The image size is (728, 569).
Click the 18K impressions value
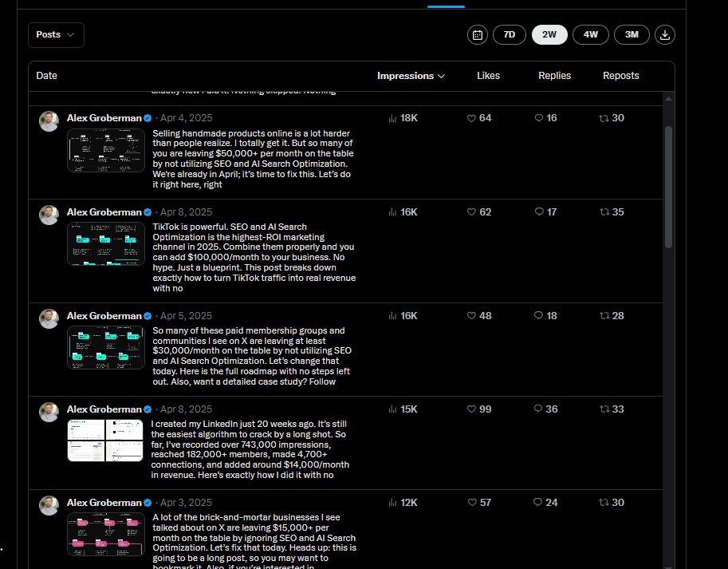click(x=408, y=118)
